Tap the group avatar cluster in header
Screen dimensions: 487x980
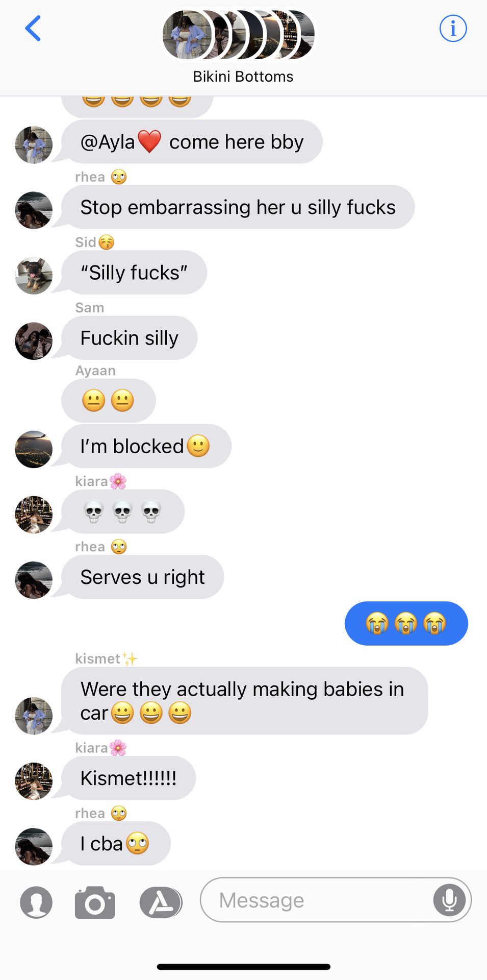[x=239, y=35]
